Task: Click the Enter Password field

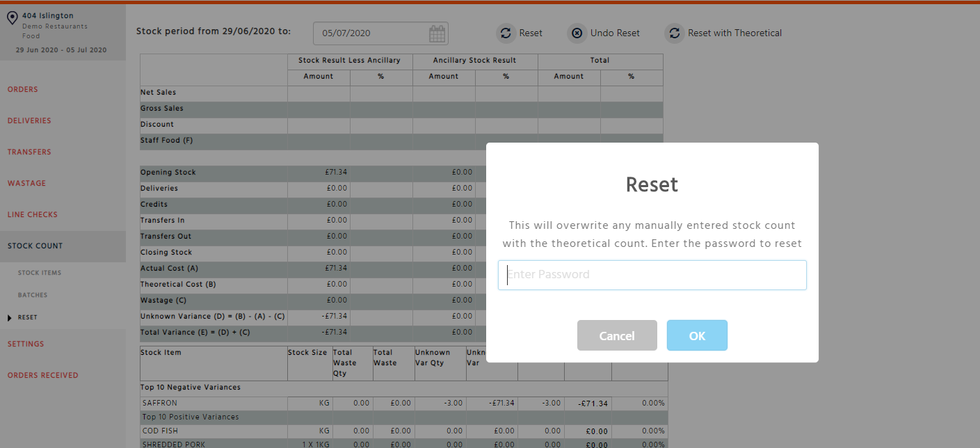Action: click(652, 275)
